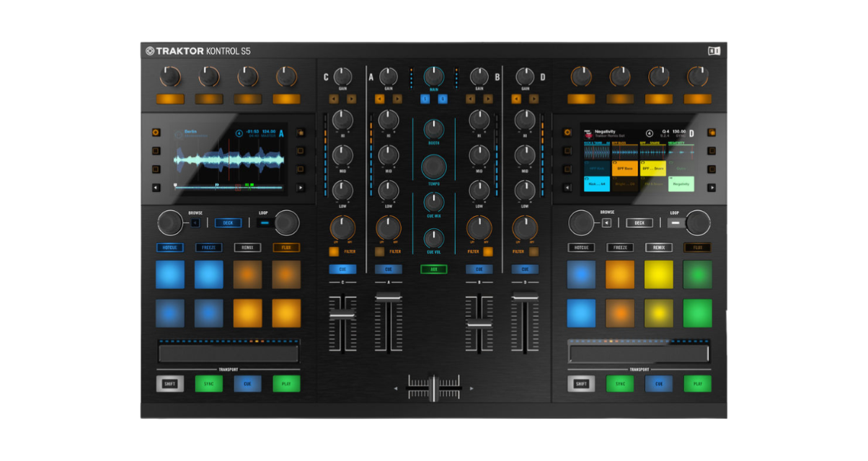Click the channel A left FX assign arrow
The width and height of the screenshot is (868, 461).
(x=378, y=99)
